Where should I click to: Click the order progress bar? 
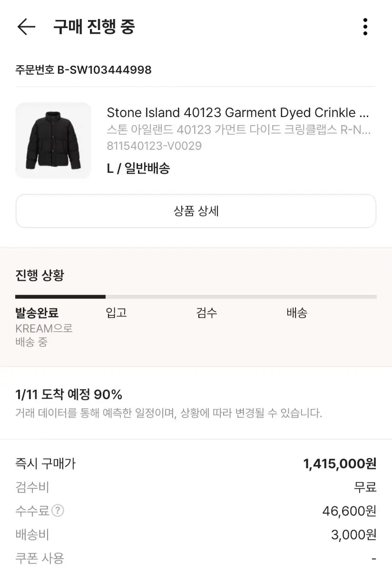click(196, 296)
